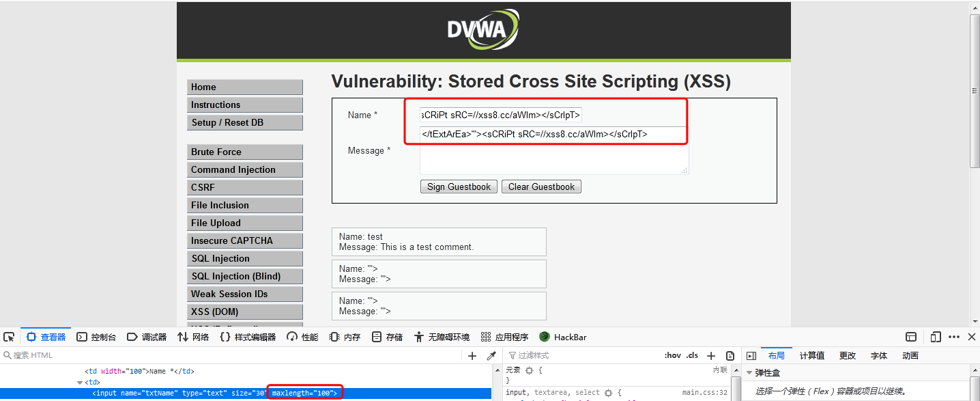Pick a color with the eyedropper icon
Viewport: 980px width, 401px height.
(491, 355)
